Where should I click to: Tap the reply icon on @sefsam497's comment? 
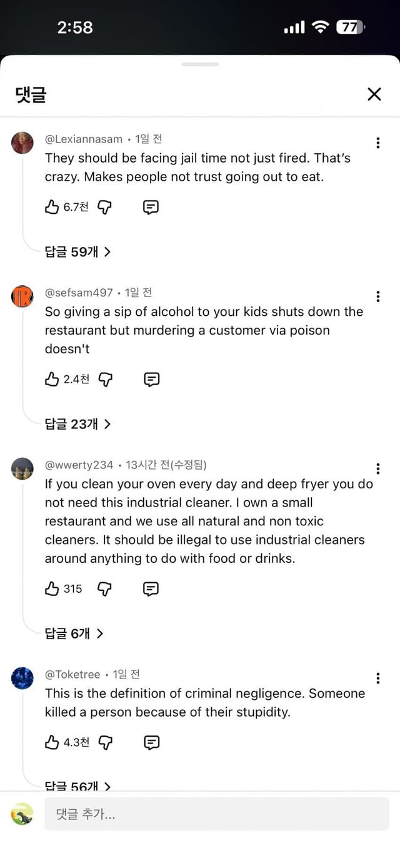click(x=151, y=380)
